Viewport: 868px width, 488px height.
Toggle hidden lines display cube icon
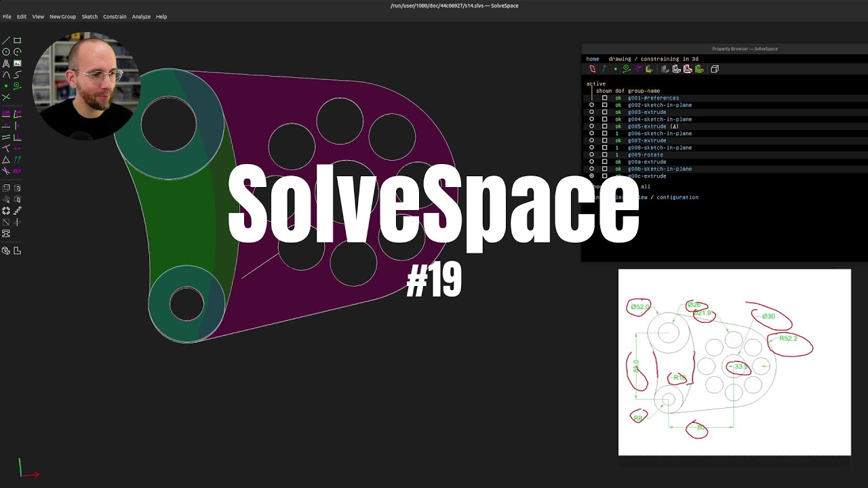coord(715,68)
